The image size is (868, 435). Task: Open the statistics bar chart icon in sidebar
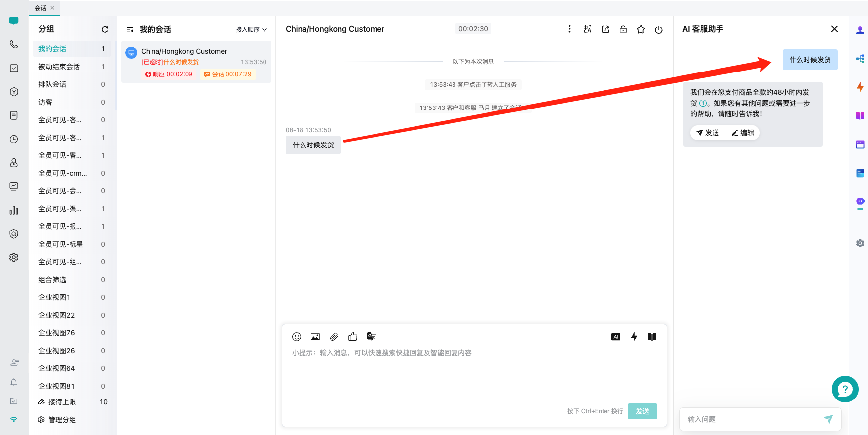pos(14,210)
